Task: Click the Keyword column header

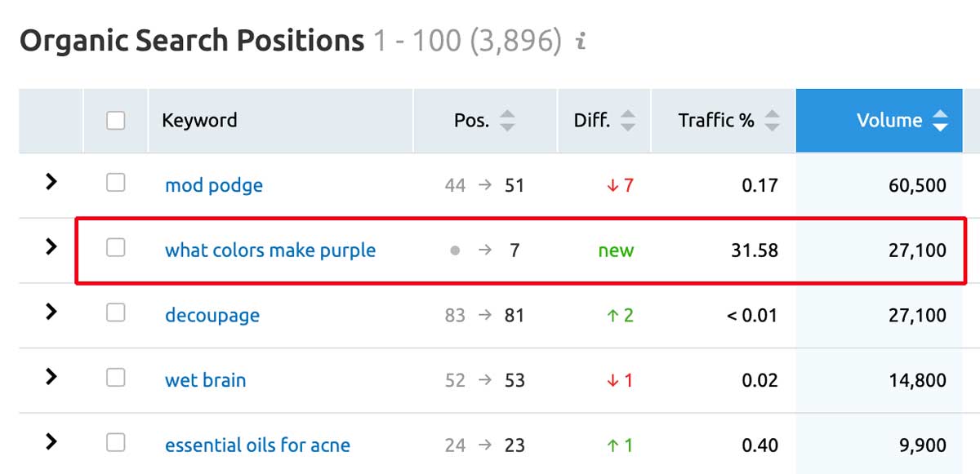Action: pos(199,121)
